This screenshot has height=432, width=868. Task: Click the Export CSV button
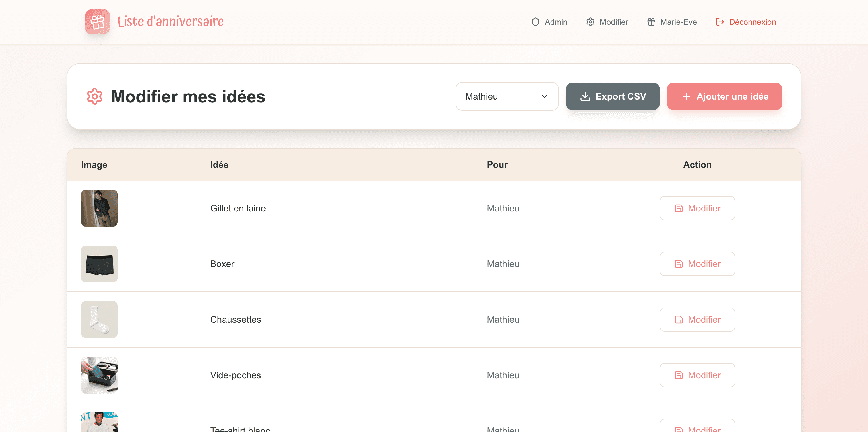(613, 96)
